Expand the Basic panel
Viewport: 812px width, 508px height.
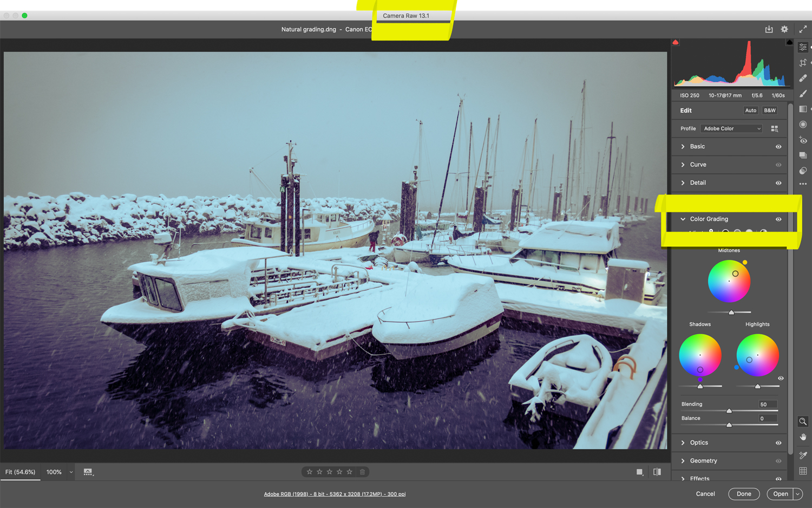[698, 146]
